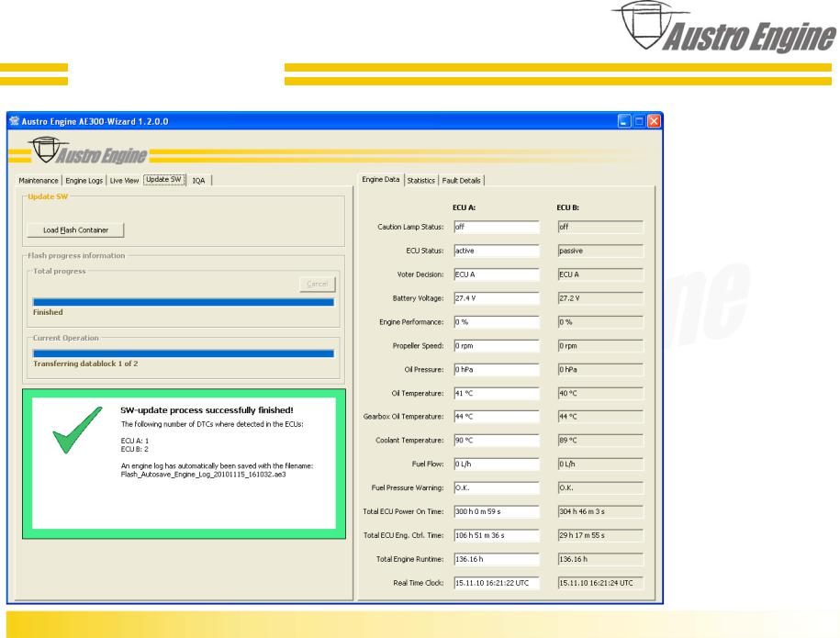Open the IQA tab
The image size is (840, 638).
coord(198,181)
